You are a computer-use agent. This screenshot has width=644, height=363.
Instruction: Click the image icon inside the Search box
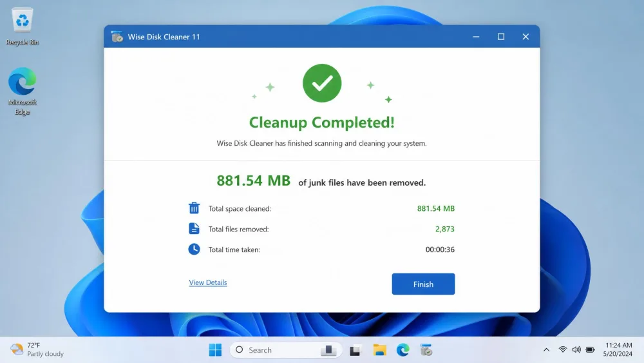pyautogui.click(x=328, y=350)
